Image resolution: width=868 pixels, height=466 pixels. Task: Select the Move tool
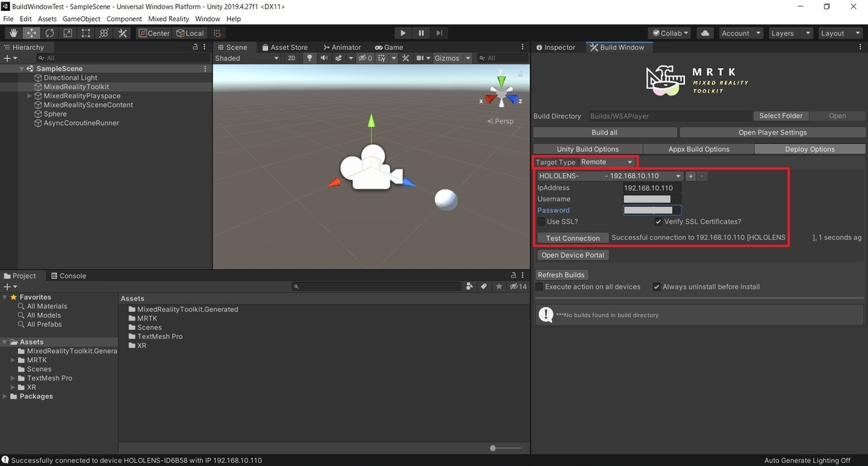[x=32, y=33]
